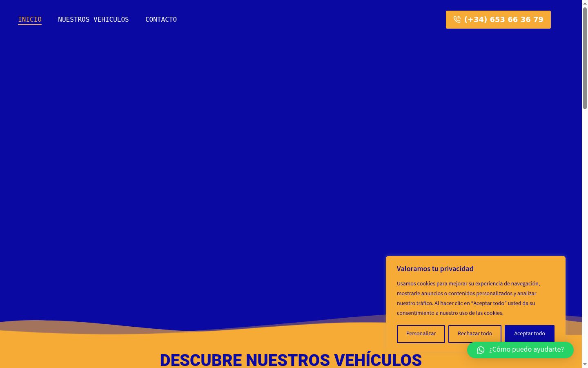Open the ¿Cómo puedo ayudarte? chat button
Image resolution: width=588 pixels, height=368 pixels.
pyautogui.click(x=520, y=350)
